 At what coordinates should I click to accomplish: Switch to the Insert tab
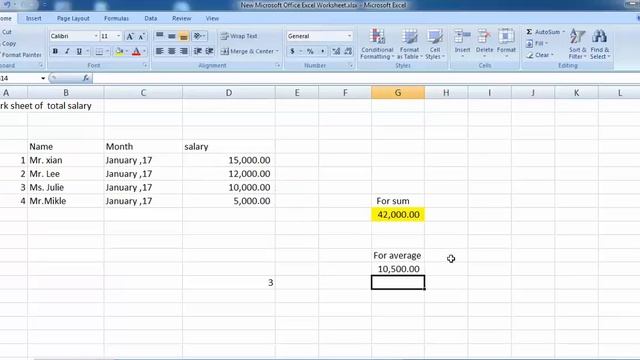click(x=33, y=18)
